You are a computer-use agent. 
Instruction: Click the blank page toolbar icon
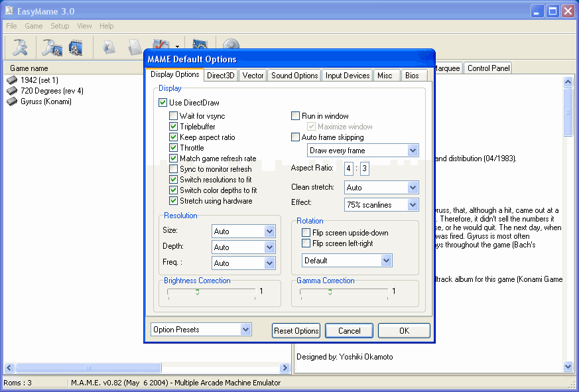click(135, 47)
